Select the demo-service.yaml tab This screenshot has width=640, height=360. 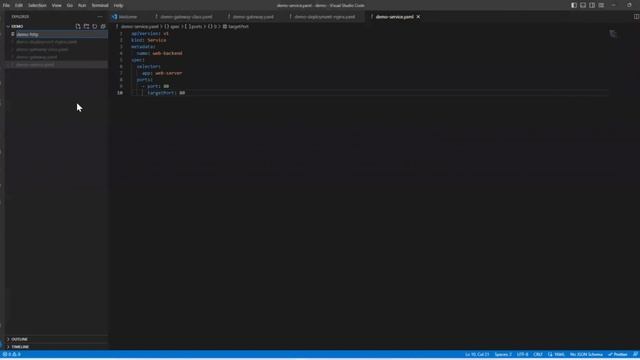point(394,17)
